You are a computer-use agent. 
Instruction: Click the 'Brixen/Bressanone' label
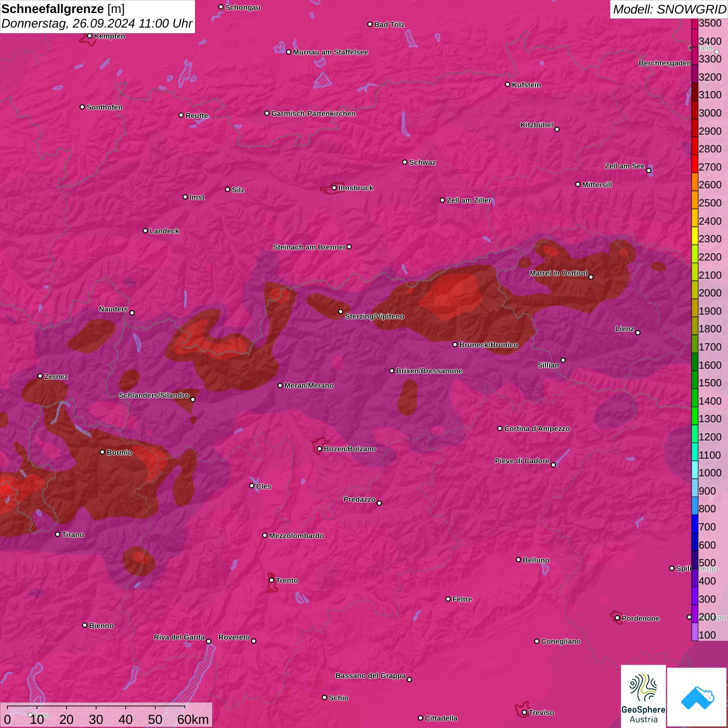click(429, 371)
